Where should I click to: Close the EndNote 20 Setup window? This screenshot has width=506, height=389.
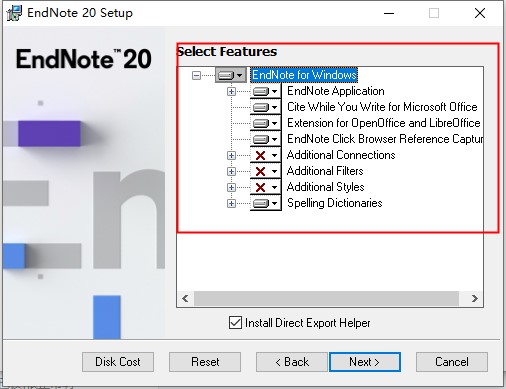point(480,13)
